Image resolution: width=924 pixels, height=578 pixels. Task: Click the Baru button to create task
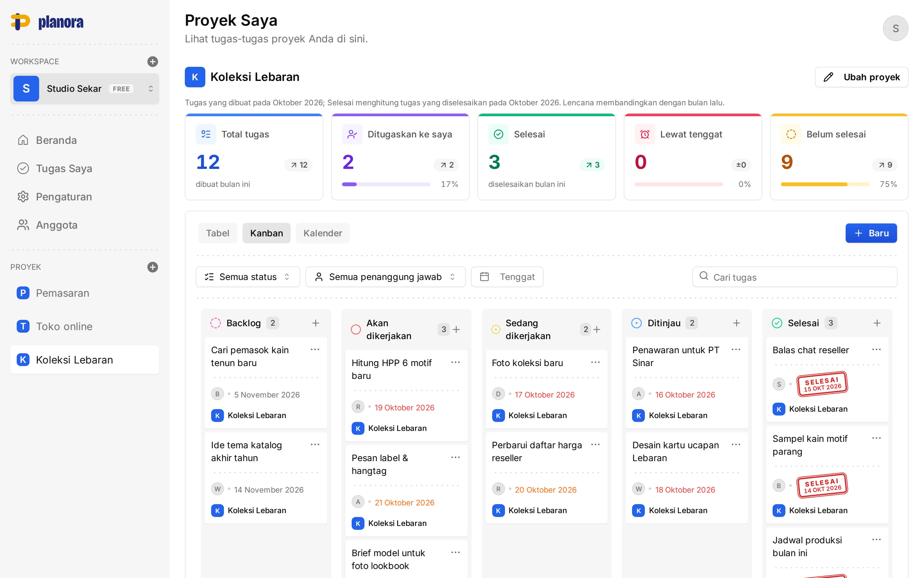[871, 233]
